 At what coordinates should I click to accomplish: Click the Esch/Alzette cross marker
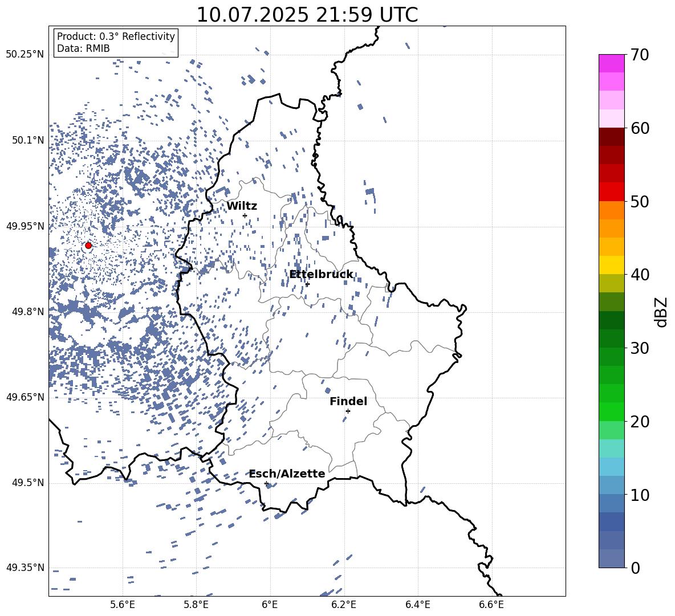(x=266, y=483)
